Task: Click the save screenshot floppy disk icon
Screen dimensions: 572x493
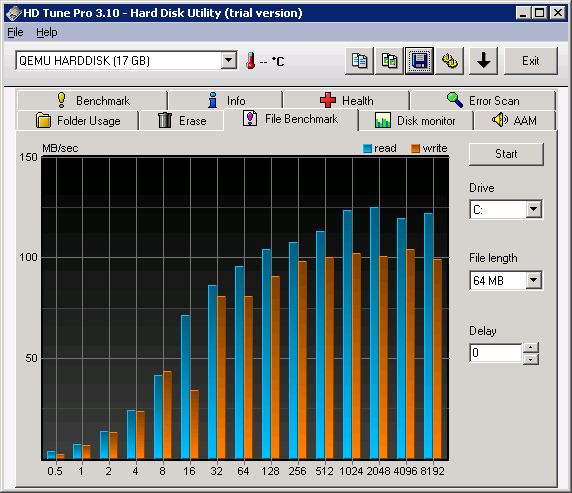Action: point(419,61)
